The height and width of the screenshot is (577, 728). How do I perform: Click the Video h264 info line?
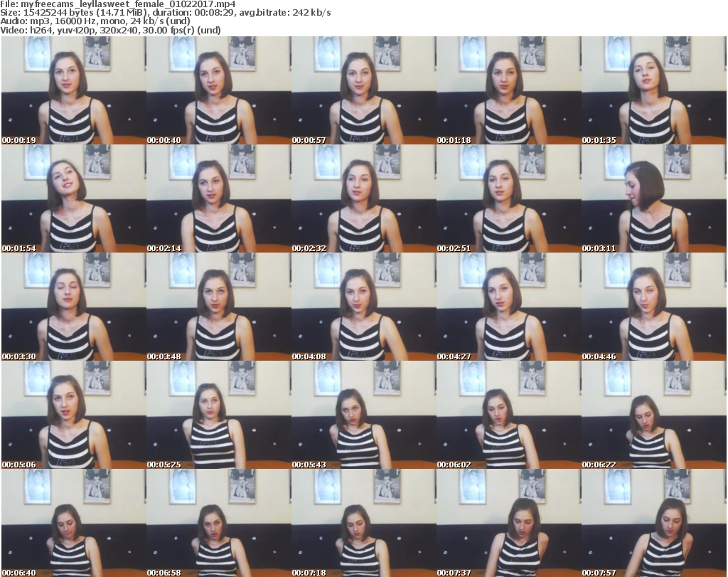pos(110,30)
